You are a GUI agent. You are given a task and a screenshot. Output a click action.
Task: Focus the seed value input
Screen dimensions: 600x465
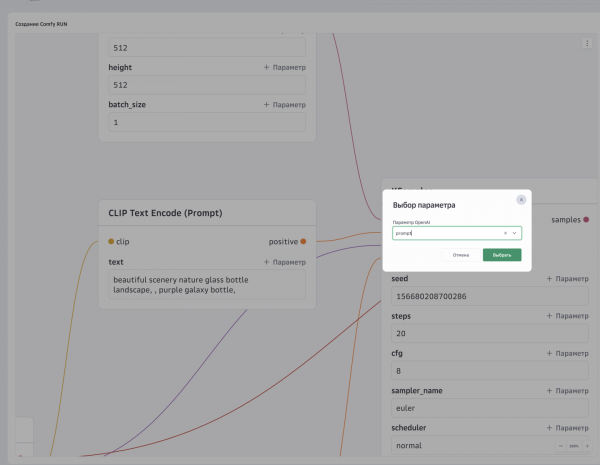(x=490, y=296)
